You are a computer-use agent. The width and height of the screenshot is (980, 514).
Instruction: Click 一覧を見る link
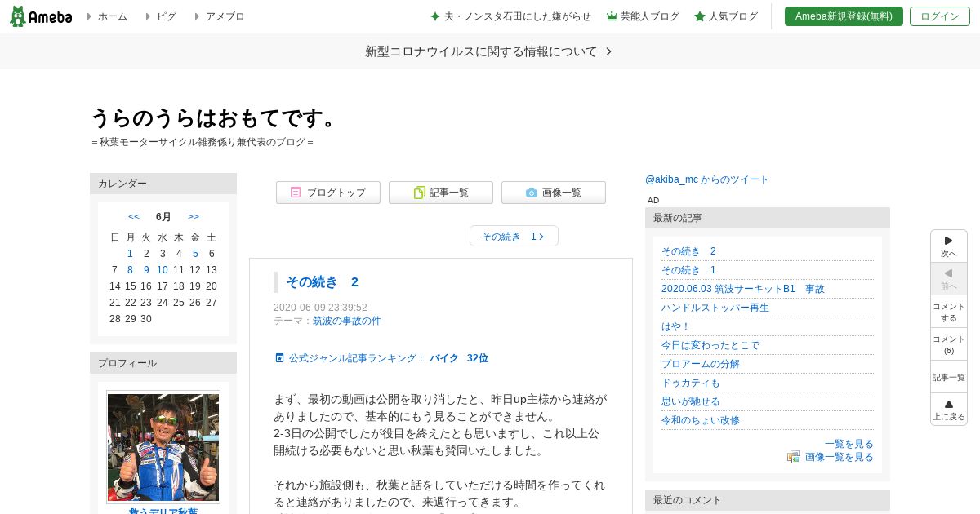(849, 444)
